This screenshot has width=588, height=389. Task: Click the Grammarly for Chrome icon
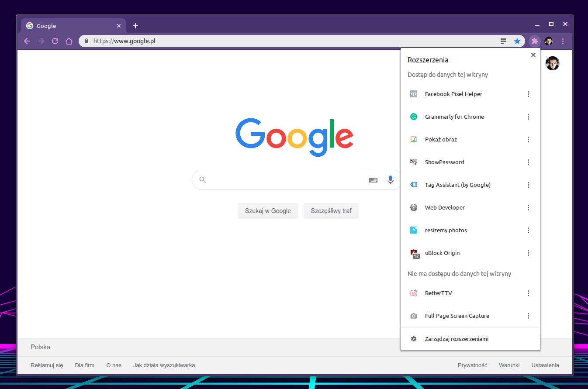click(414, 117)
